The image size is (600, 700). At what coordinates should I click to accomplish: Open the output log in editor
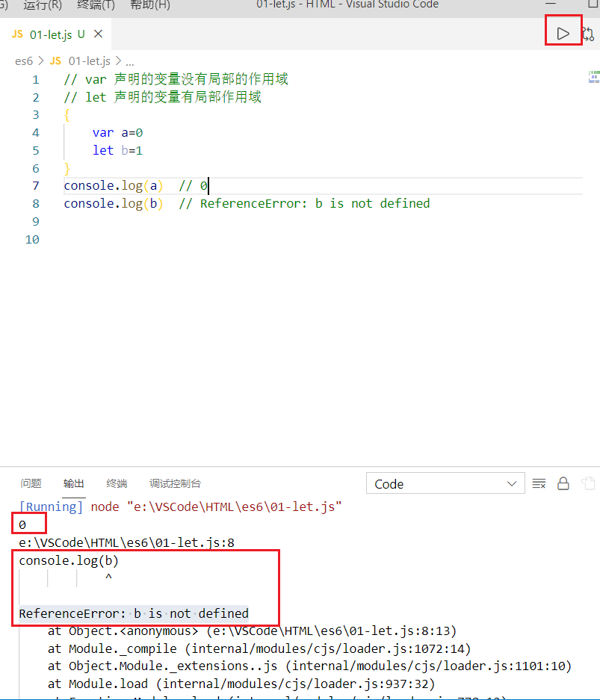589,483
